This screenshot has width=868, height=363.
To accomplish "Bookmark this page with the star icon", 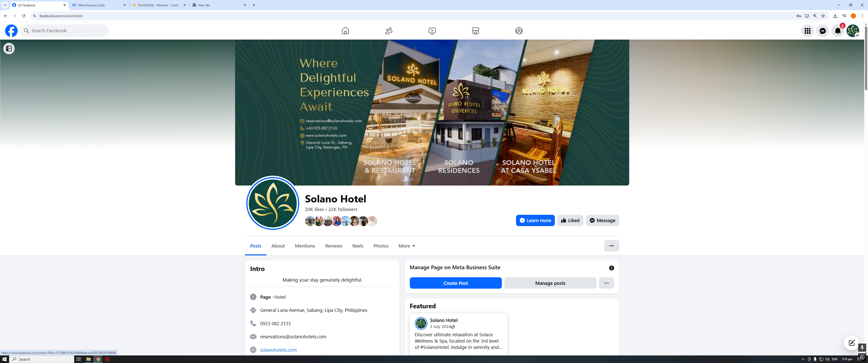I will [823, 16].
